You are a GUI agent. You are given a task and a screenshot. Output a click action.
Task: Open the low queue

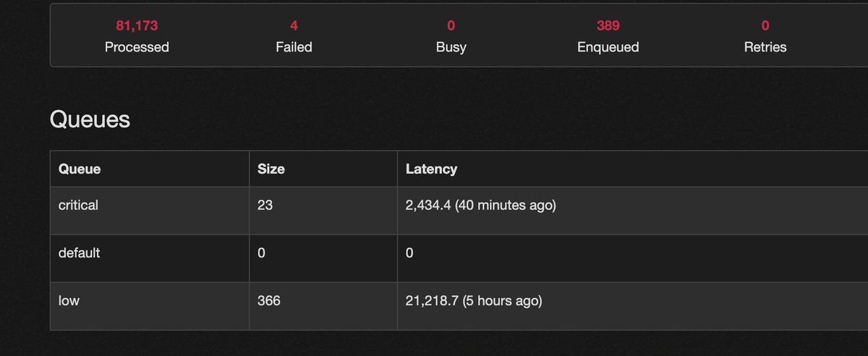pos(69,300)
